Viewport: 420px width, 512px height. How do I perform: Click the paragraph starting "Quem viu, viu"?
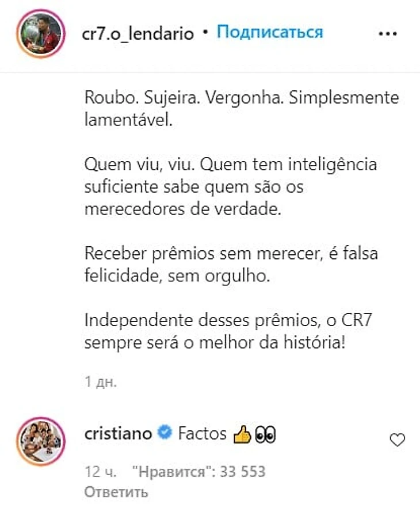(x=231, y=186)
